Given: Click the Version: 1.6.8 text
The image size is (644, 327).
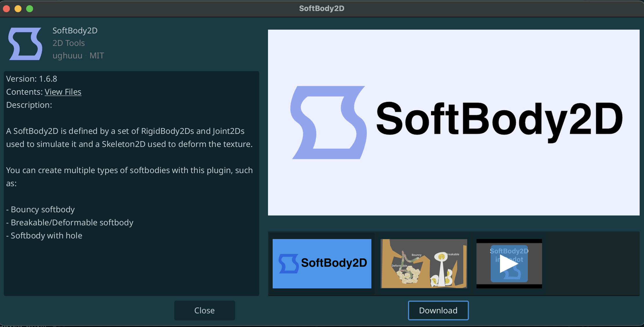Looking at the screenshot, I should (x=32, y=79).
